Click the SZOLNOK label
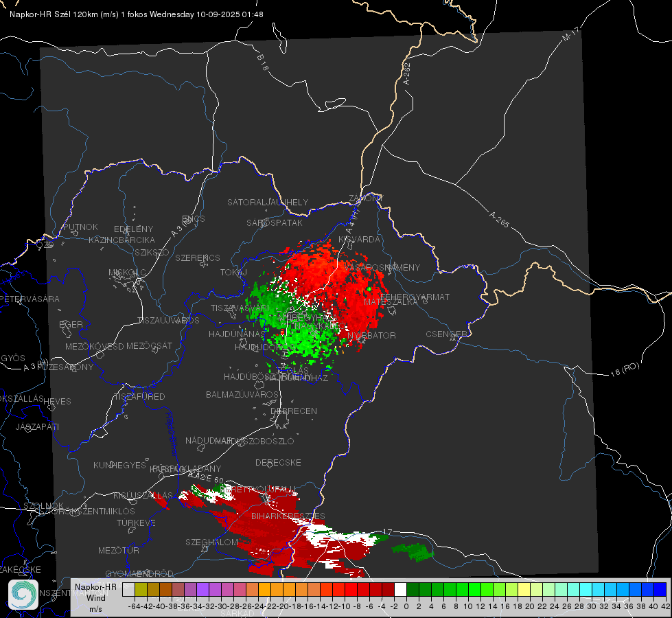 (x=44, y=505)
